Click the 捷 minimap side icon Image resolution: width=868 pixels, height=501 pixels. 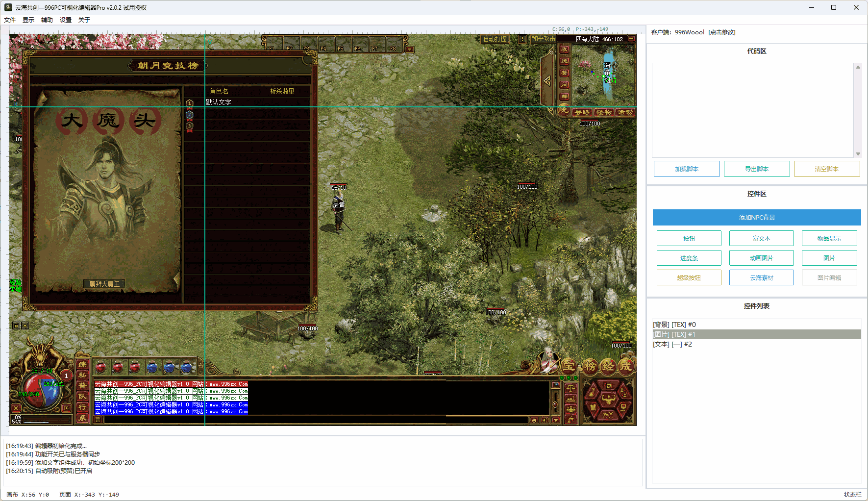pos(564,61)
